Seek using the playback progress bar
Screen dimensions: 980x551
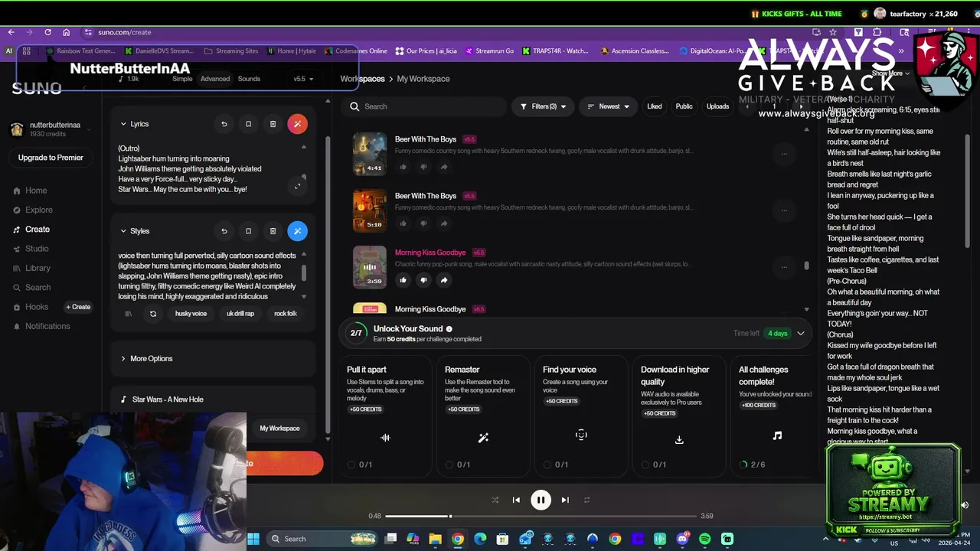tap(541, 516)
